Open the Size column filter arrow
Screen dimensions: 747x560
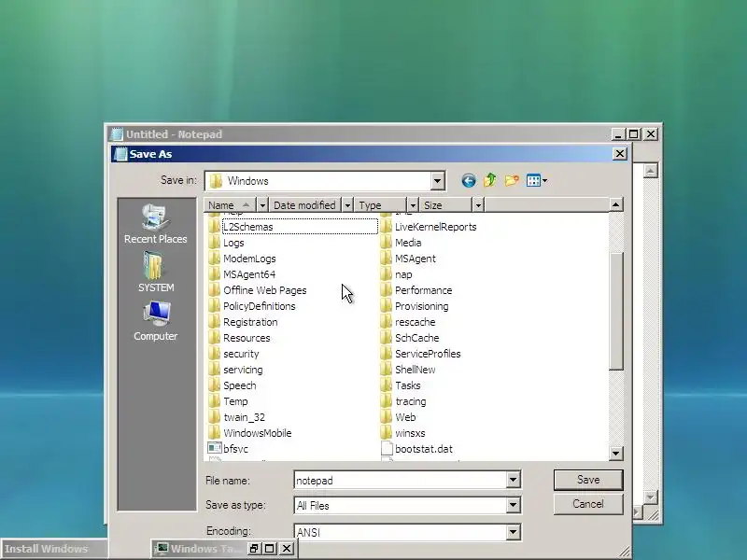(x=478, y=205)
